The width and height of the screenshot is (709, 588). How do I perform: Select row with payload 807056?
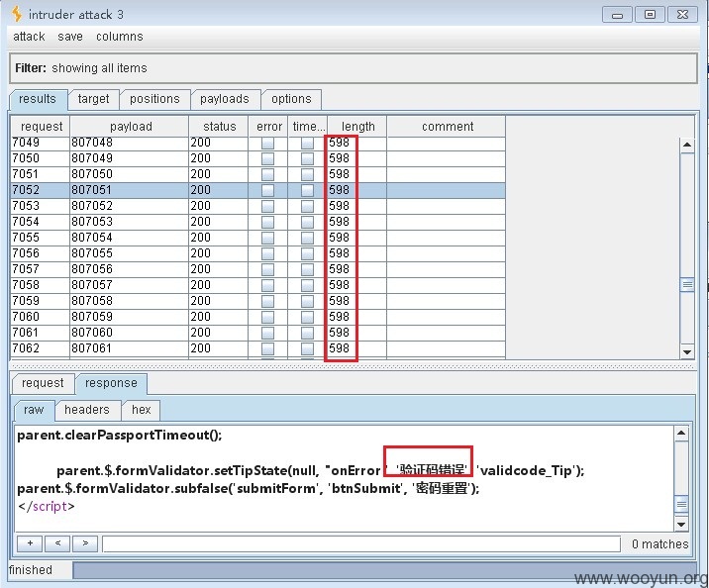point(257,269)
